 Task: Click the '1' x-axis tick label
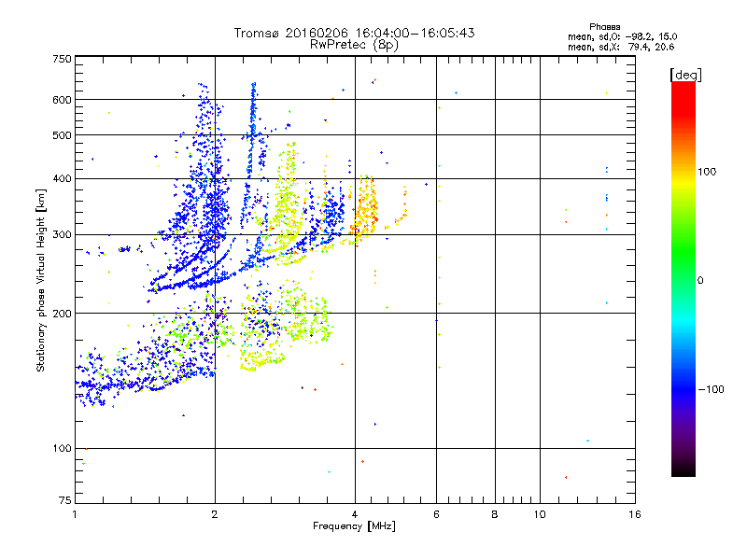tap(75, 514)
